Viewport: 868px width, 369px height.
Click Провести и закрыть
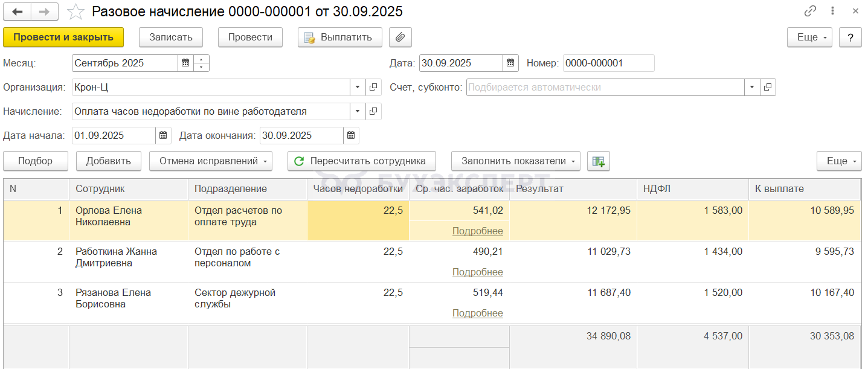63,37
